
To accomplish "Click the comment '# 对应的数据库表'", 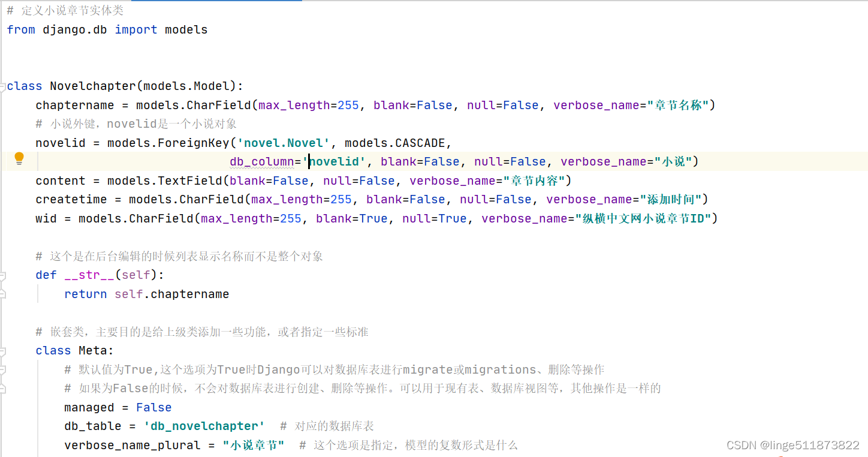I will point(327,426).
